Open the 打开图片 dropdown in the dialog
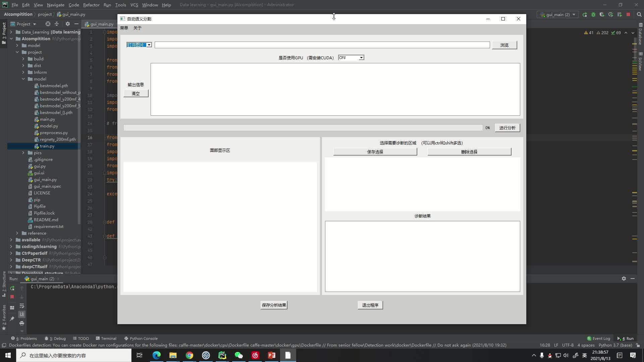 tap(139, 45)
